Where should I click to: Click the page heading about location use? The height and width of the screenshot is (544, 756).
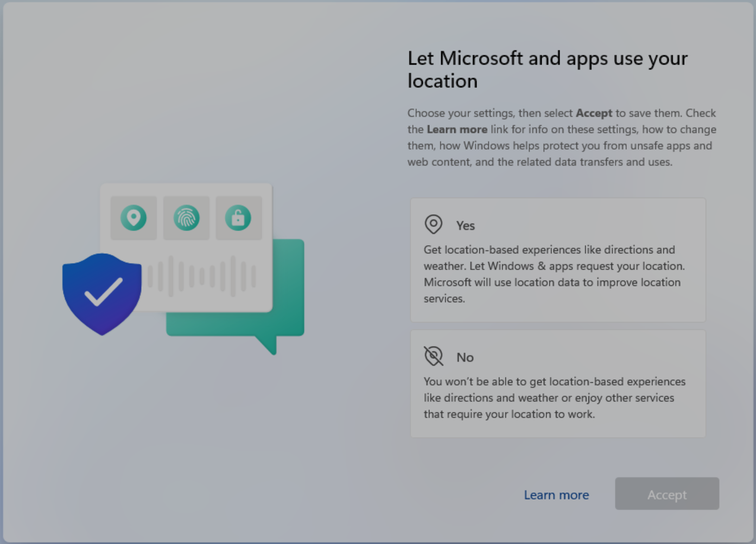tap(548, 69)
